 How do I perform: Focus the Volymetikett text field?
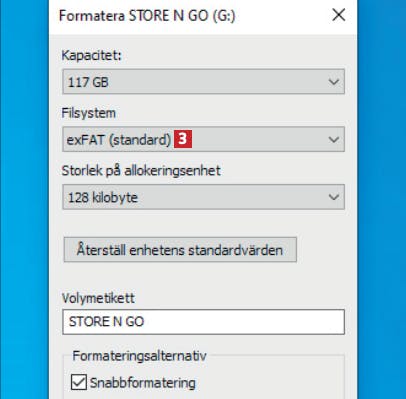pyautogui.click(x=203, y=322)
